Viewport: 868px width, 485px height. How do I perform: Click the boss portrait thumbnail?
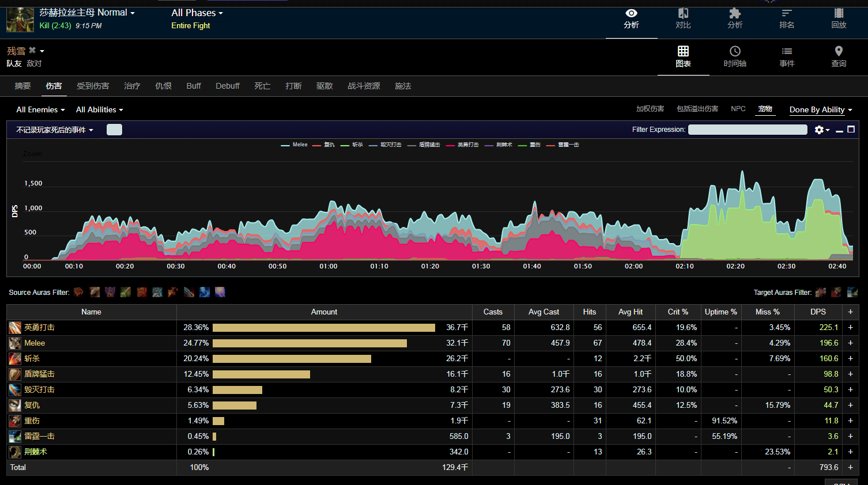pyautogui.click(x=20, y=19)
